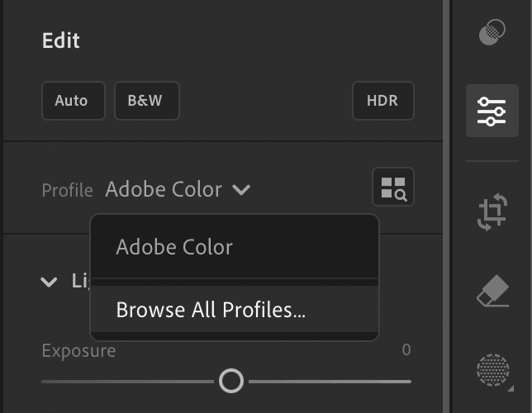Select the Edit sliders panel icon
Image resolution: width=532 pixels, height=413 pixels.
point(492,111)
